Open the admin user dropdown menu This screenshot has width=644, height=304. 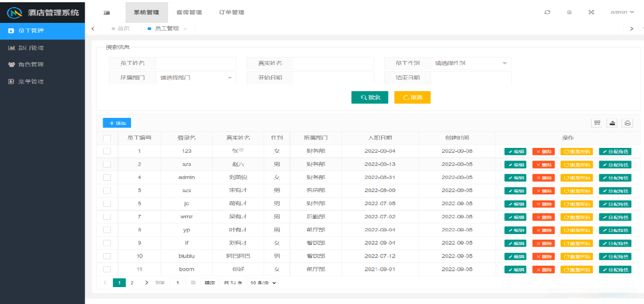coord(622,13)
